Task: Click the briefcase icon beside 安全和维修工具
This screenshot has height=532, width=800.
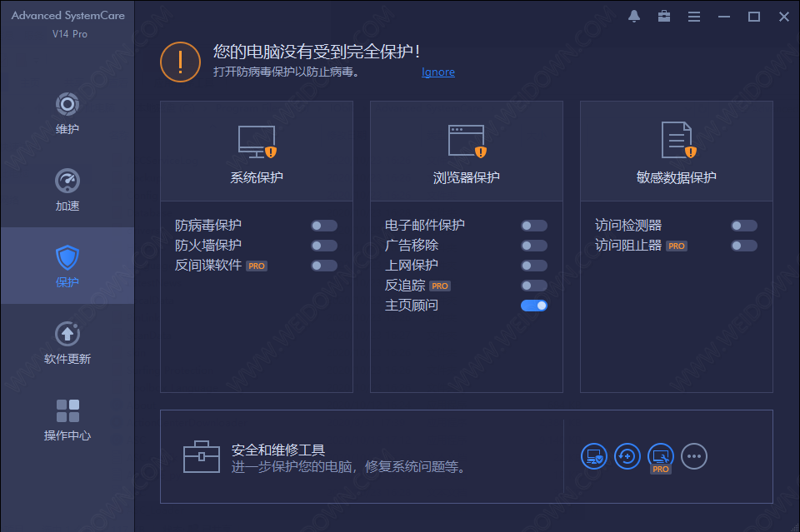Action: point(202,456)
